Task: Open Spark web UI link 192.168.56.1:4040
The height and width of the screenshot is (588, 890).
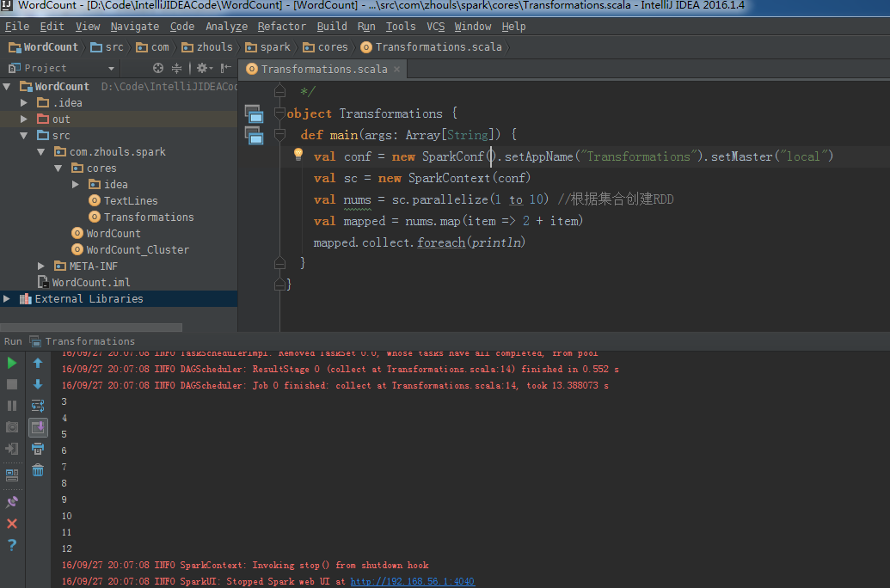Action: 412,581
